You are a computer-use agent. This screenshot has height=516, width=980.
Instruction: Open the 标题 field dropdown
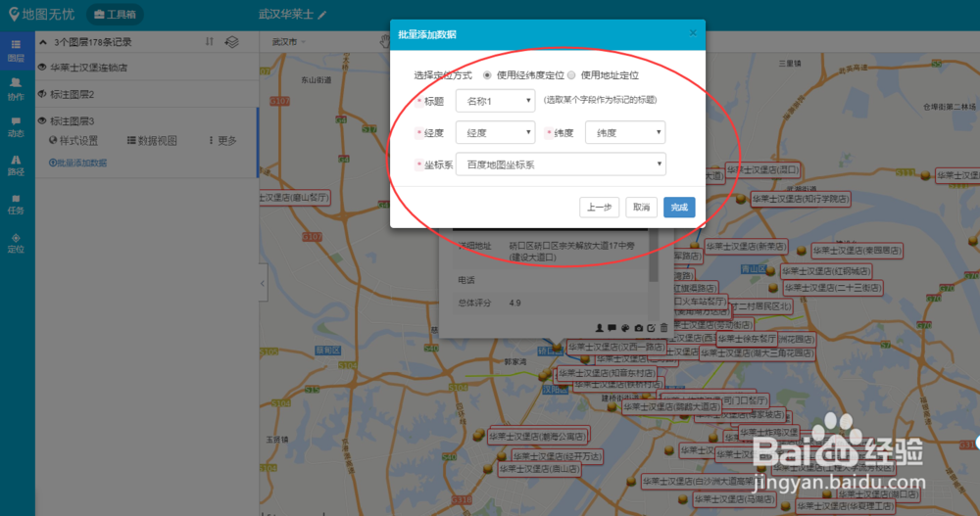495,101
